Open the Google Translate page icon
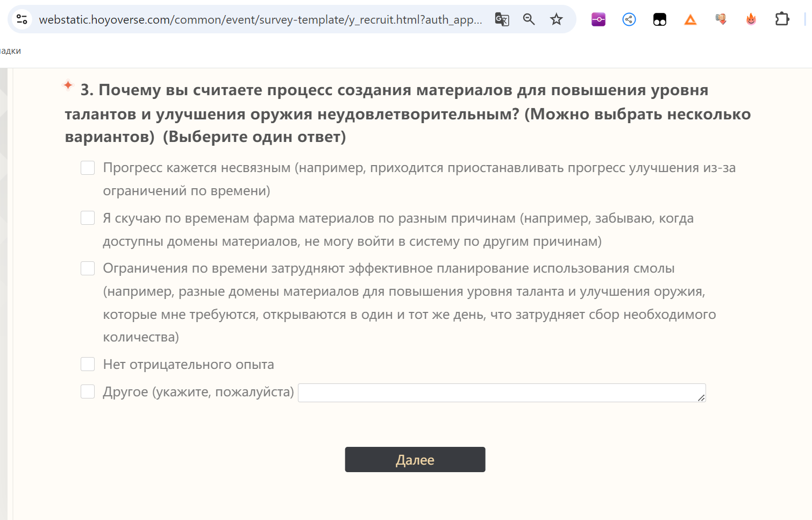812x520 pixels. (502, 20)
